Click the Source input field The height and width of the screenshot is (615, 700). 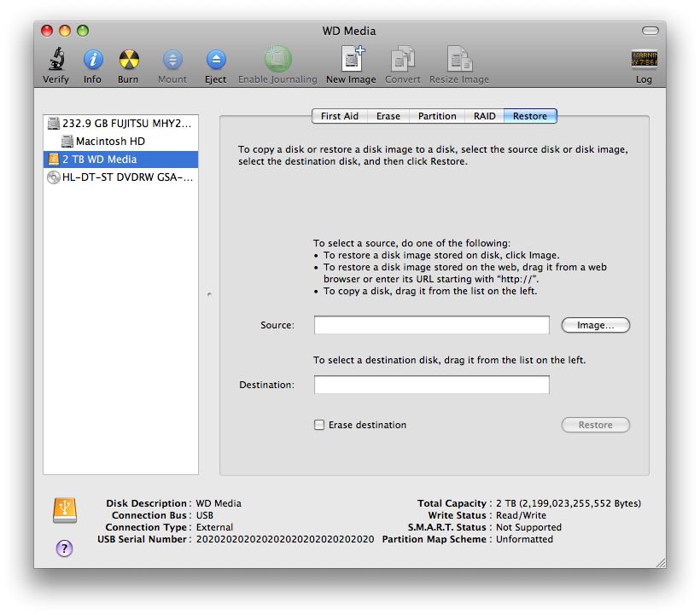[431, 325]
